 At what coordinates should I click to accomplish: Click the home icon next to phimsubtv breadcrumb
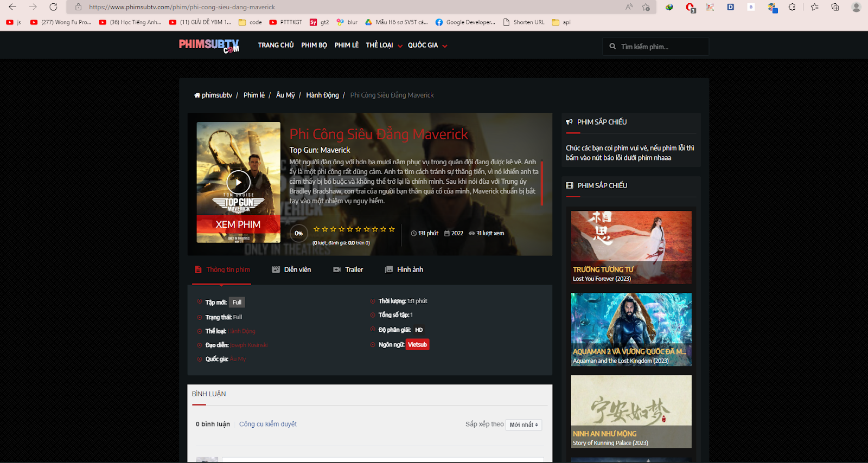[x=197, y=95]
